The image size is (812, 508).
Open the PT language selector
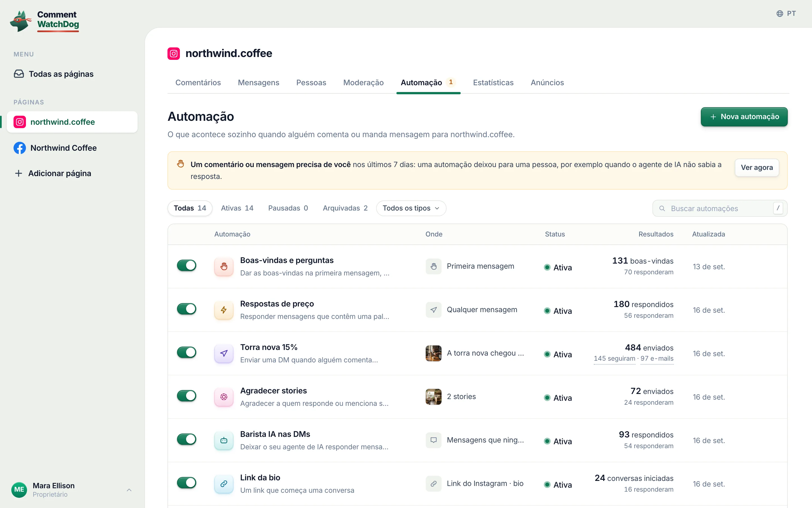pos(786,14)
